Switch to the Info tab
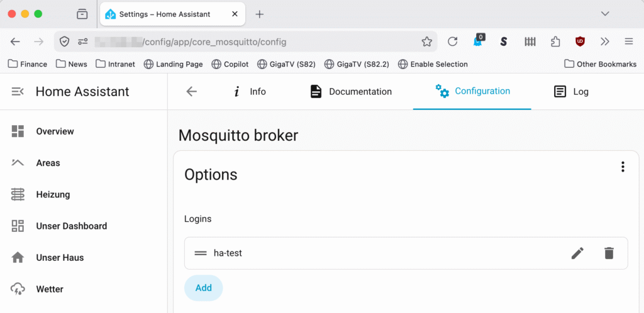 tap(250, 92)
